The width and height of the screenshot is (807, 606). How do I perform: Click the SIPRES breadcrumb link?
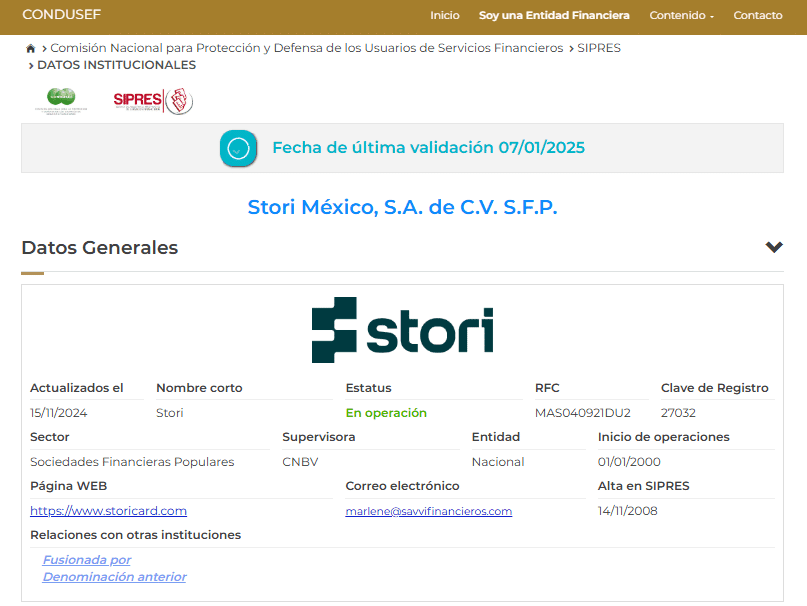pyautogui.click(x=598, y=48)
